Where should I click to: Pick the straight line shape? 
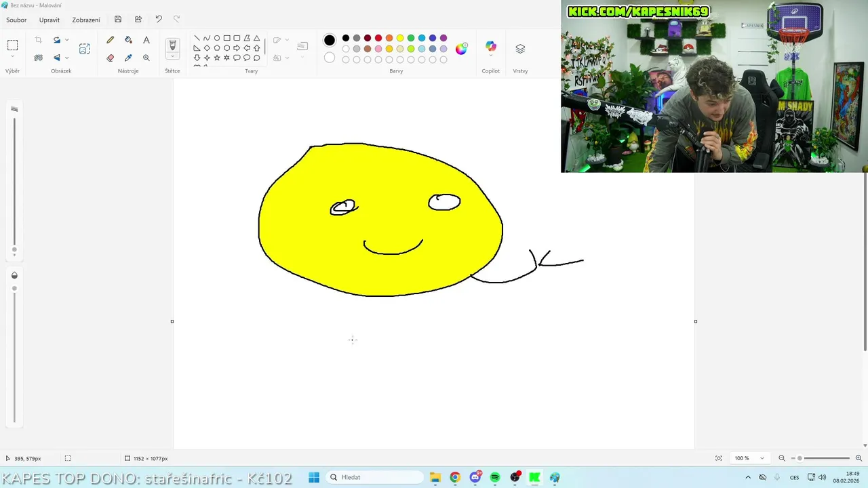coord(197,38)
